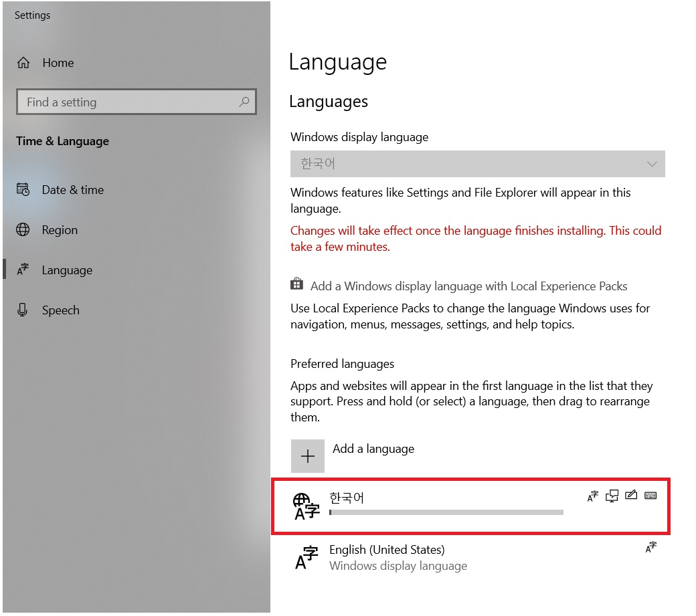Viewport: 696px width, 616px height.
Task: Click the Preferred languages heading
Action: click(x=342, y=364)
